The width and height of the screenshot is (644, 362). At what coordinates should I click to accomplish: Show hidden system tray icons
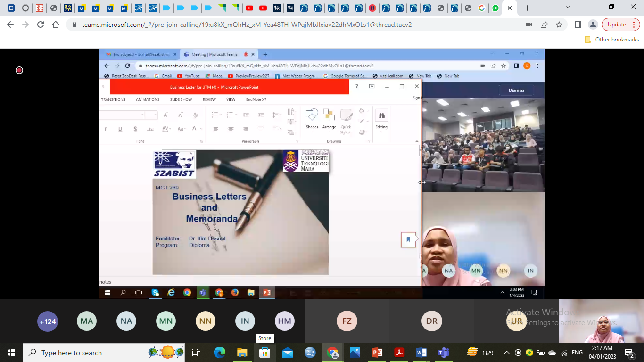coord(507,353)
